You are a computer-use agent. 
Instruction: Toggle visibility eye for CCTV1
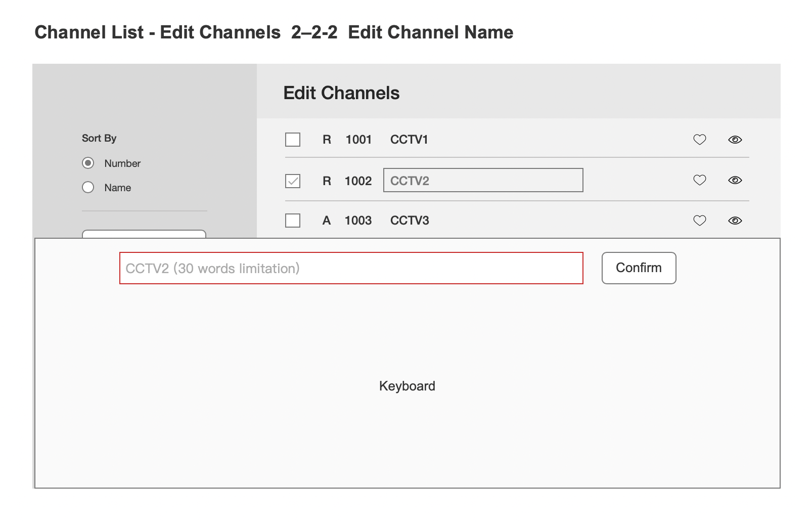coord(735,140)
